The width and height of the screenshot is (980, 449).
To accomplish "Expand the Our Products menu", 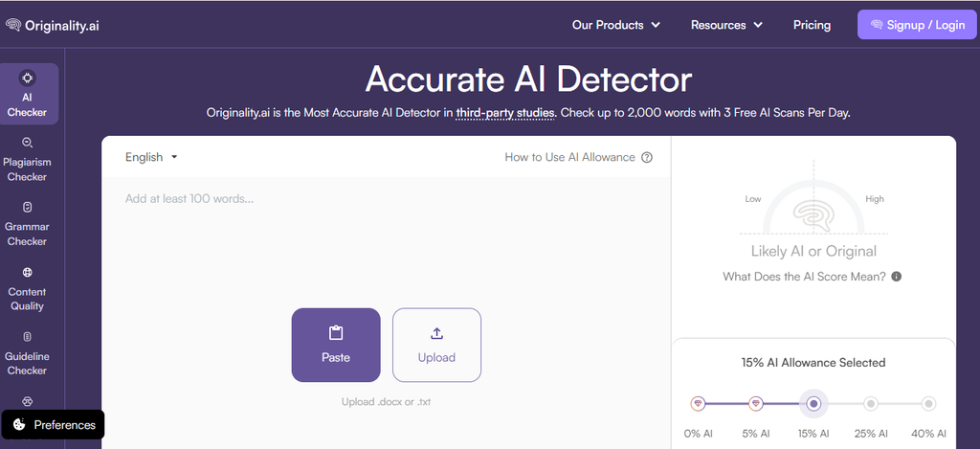I will pyautogui.click(x=616, y=25).
